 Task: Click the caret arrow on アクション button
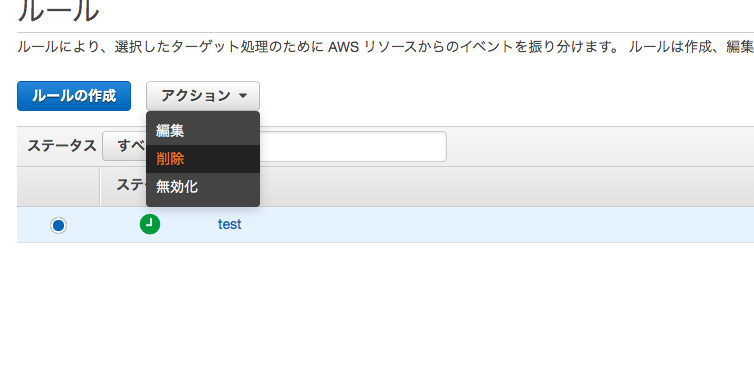coord(243,96)
